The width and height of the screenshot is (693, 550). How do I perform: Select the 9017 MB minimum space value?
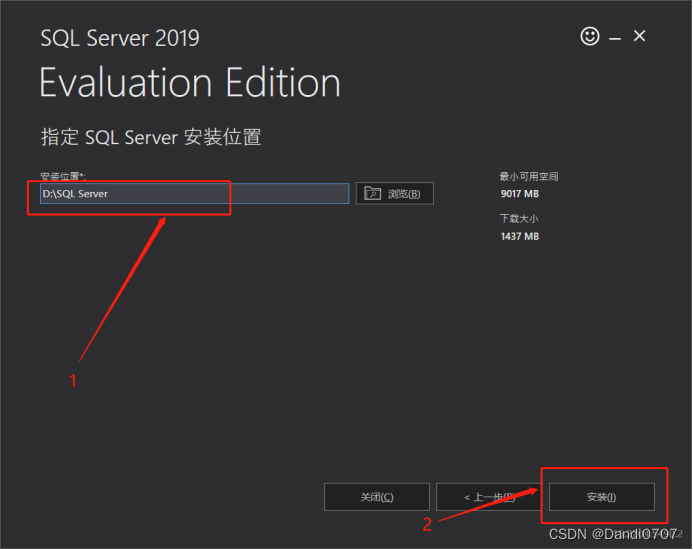(520, 194)
